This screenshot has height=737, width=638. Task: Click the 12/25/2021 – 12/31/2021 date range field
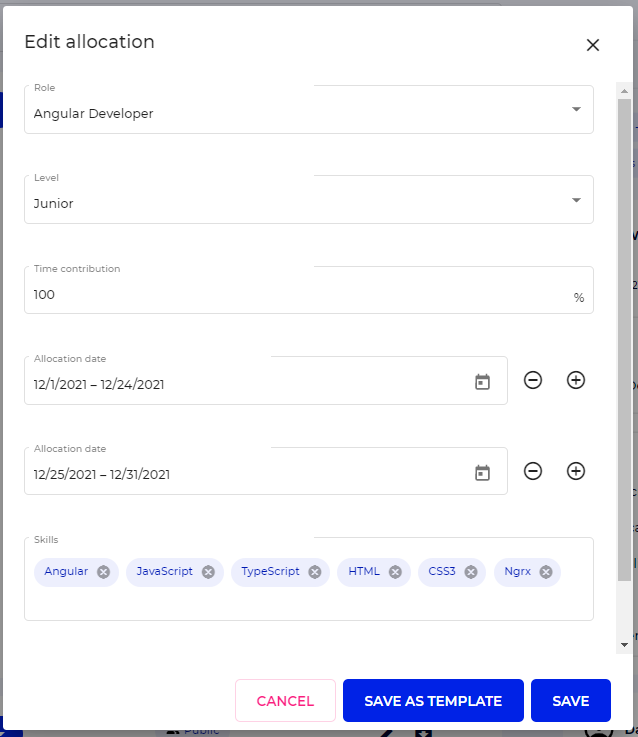click(266, 471)
